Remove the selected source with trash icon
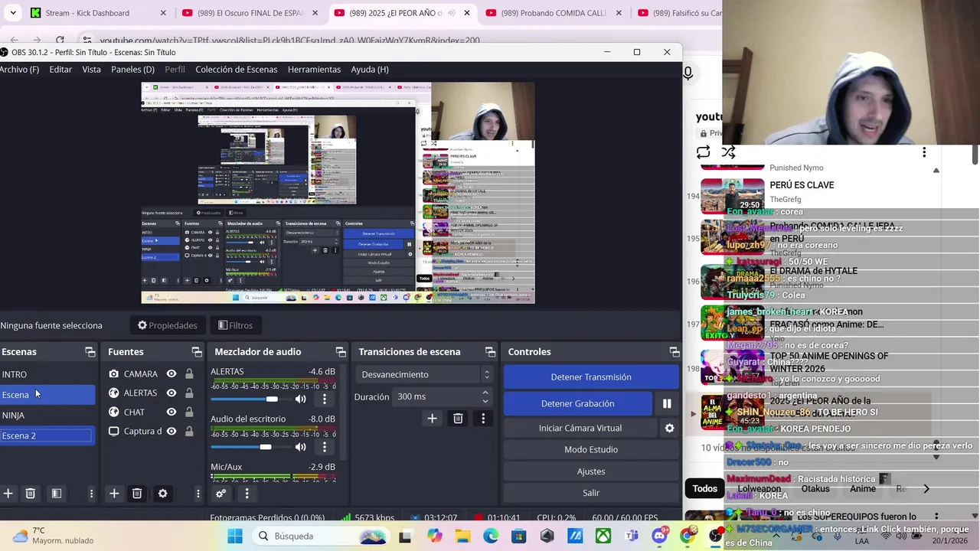This screenshot has height=551, width=980. (x=137, y=494)
